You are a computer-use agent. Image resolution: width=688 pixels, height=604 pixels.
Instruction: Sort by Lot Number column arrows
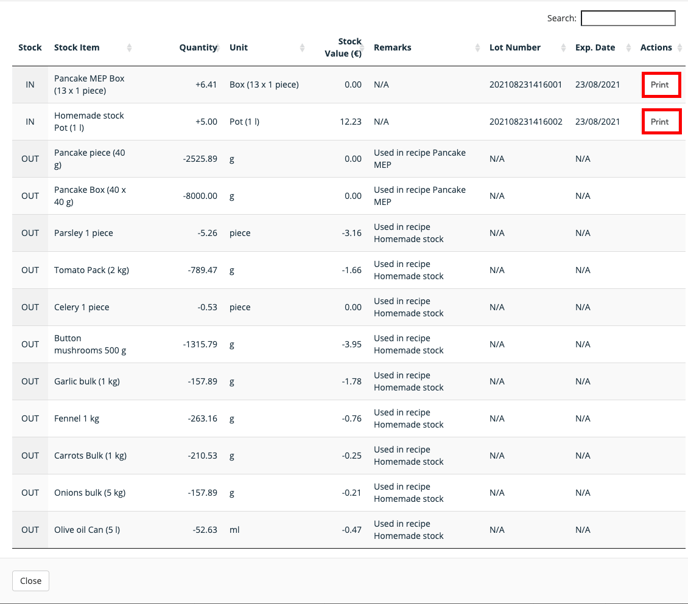pos(563,47)
